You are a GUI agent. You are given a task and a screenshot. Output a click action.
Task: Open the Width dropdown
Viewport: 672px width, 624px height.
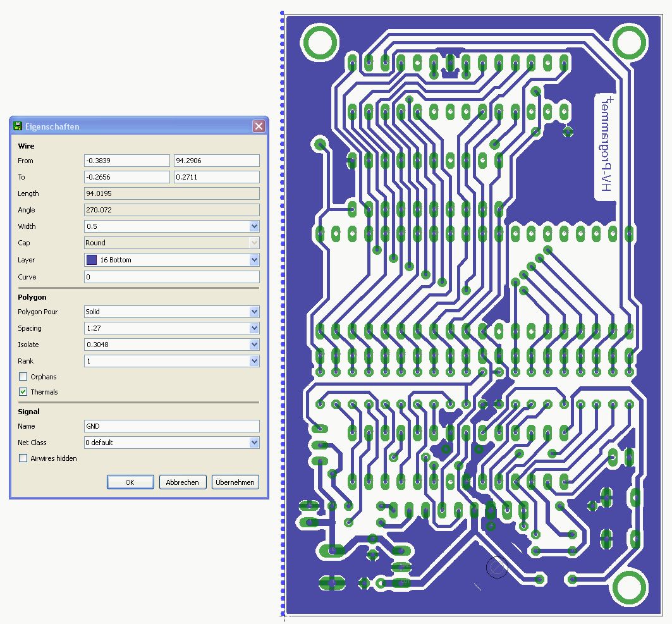[x=254, y=226]
